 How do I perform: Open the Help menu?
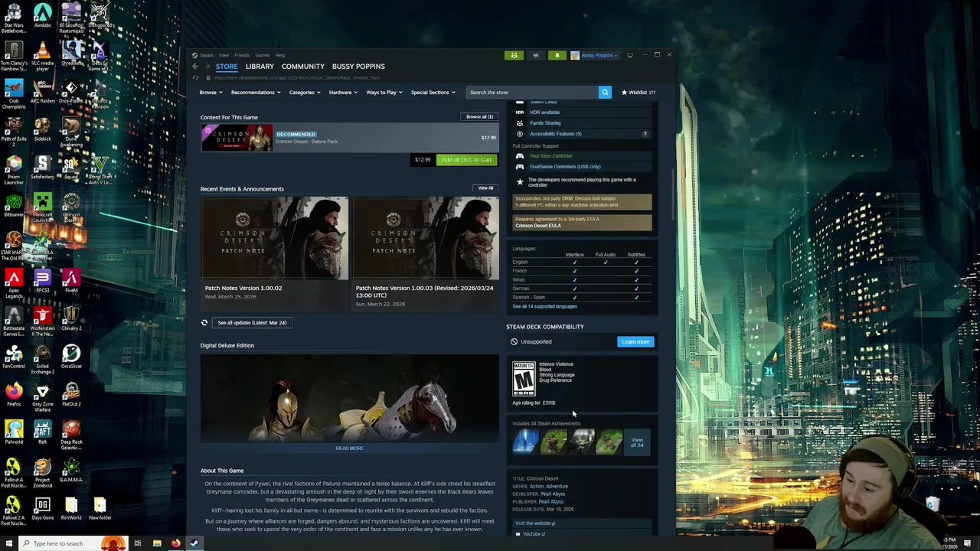tap(280, 55)
